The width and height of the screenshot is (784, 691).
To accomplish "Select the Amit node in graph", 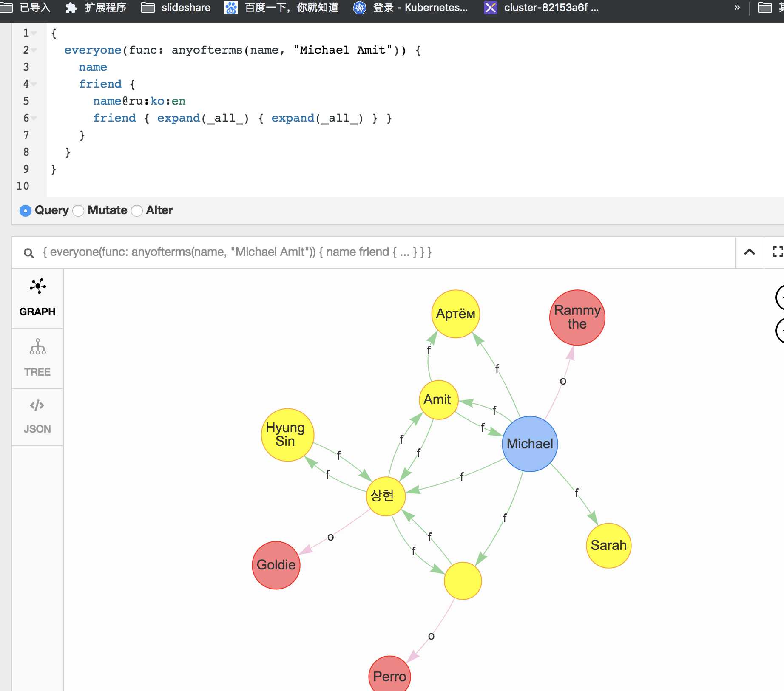I will pyautogui.click(x=438, y=399).
